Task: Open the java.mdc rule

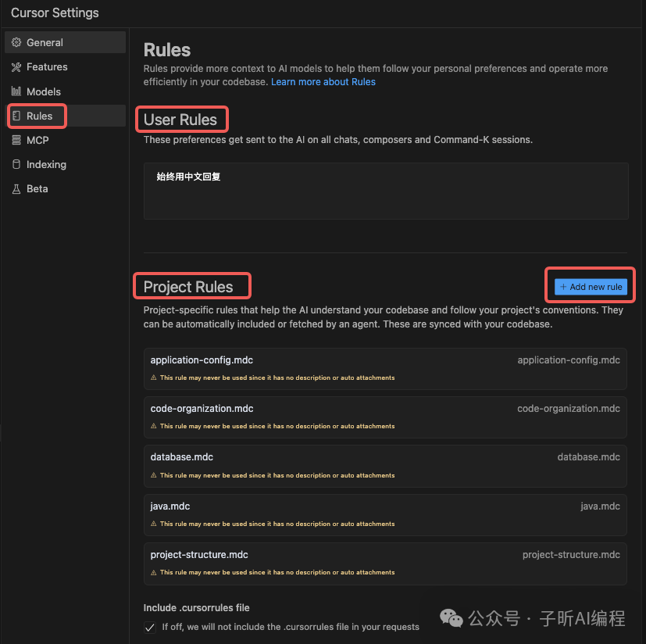Action: pyautogui.click(x=385, y=514)
